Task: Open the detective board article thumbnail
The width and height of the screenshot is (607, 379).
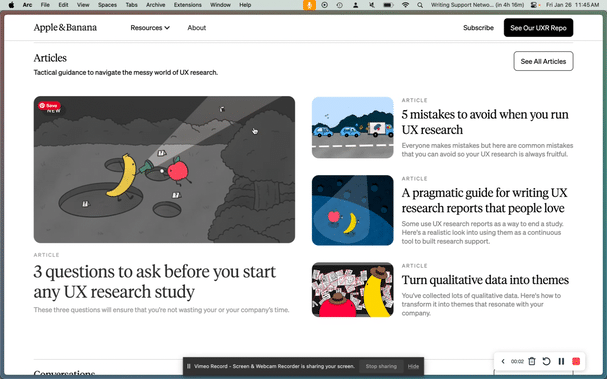Action: pyautogui.click(x=353, y=290)
